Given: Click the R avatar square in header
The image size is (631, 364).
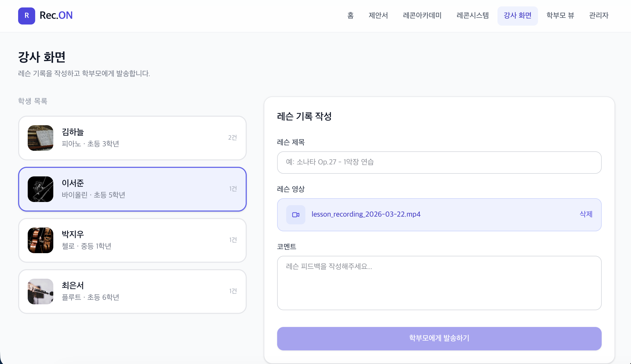Looking at the screenshot, I should (x=26, y=16).
